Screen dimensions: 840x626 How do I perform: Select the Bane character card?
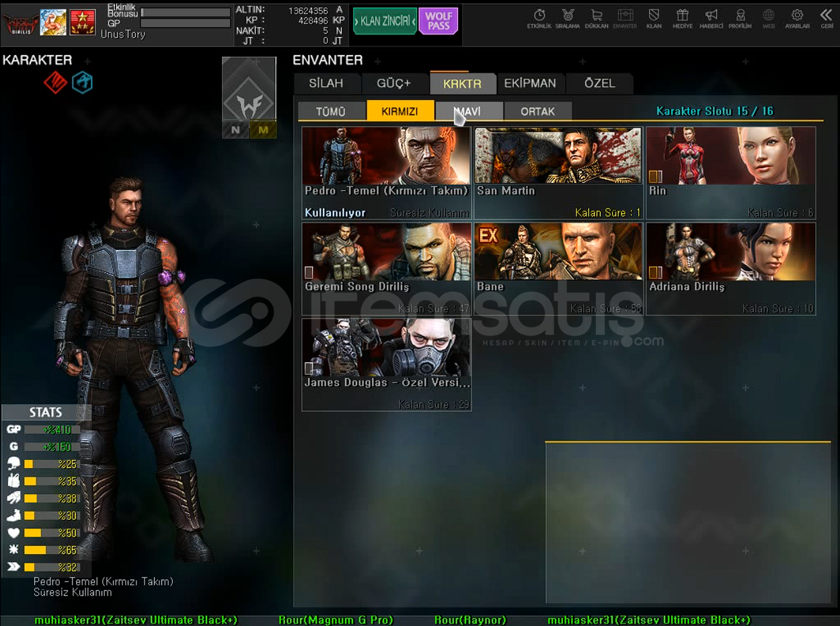[x=559, y=269]
